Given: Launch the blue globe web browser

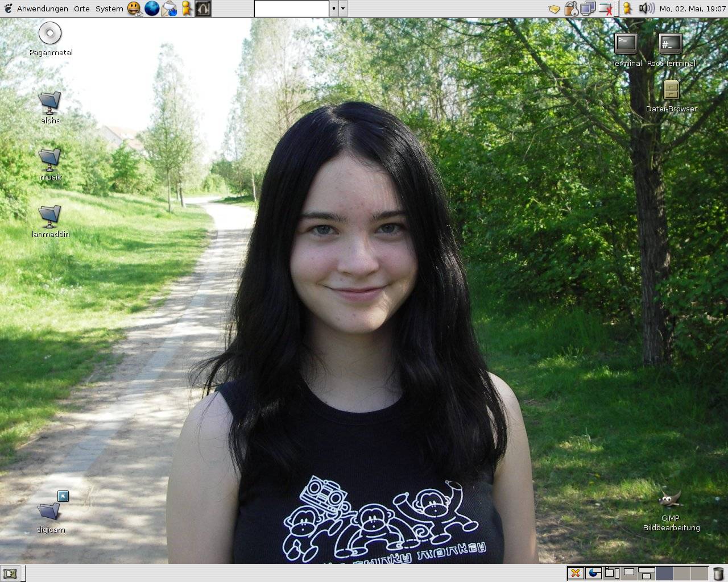Looking at the screenshot, I should click(152, 9).
